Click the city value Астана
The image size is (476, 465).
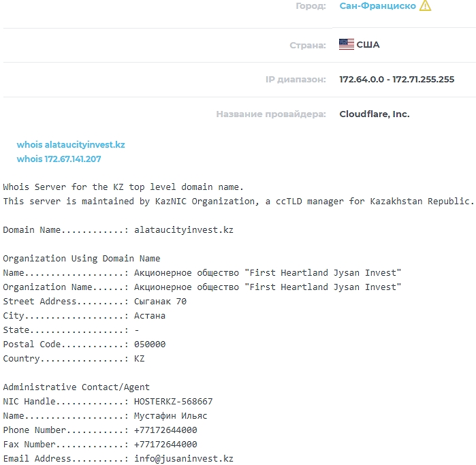149,316
